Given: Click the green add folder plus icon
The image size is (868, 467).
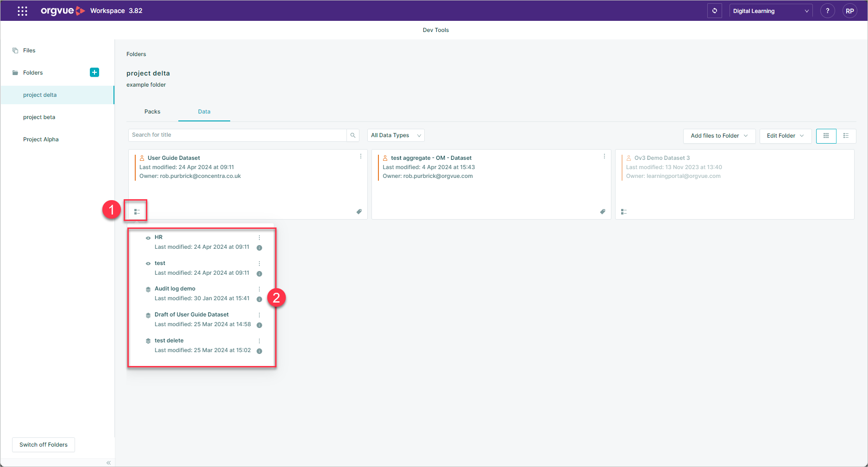Looking at the screenshot, I should (x=94, y=72).
